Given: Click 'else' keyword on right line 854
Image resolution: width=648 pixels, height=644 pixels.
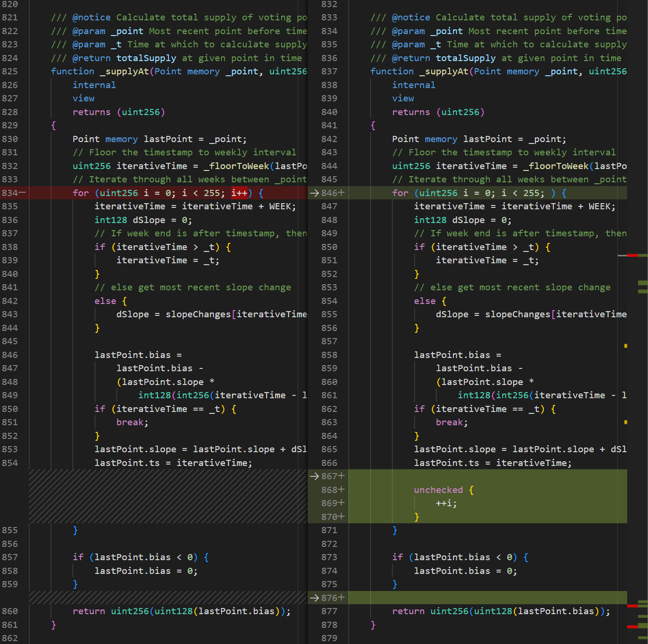Looking at the screenshot, I should coord(425,301).
